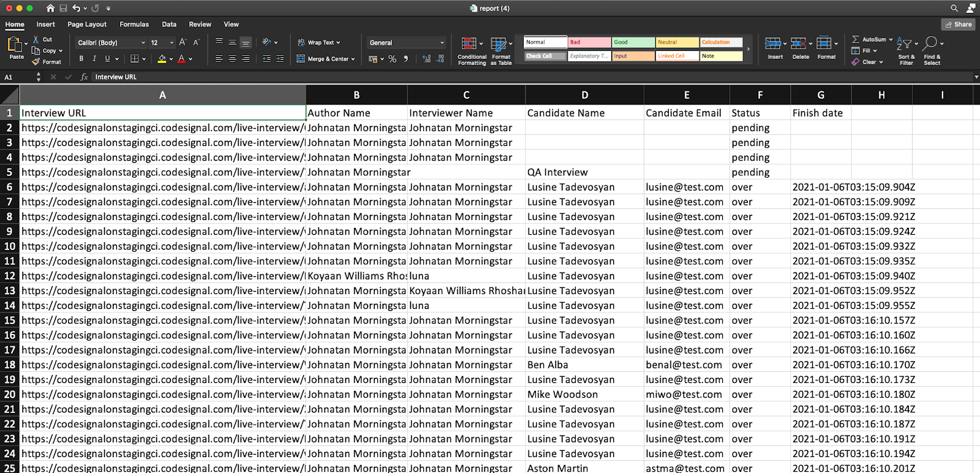The width and height of the screenshot is (980, 473).
Task: Open the Review tab
Action: click(x=200, y=25)
